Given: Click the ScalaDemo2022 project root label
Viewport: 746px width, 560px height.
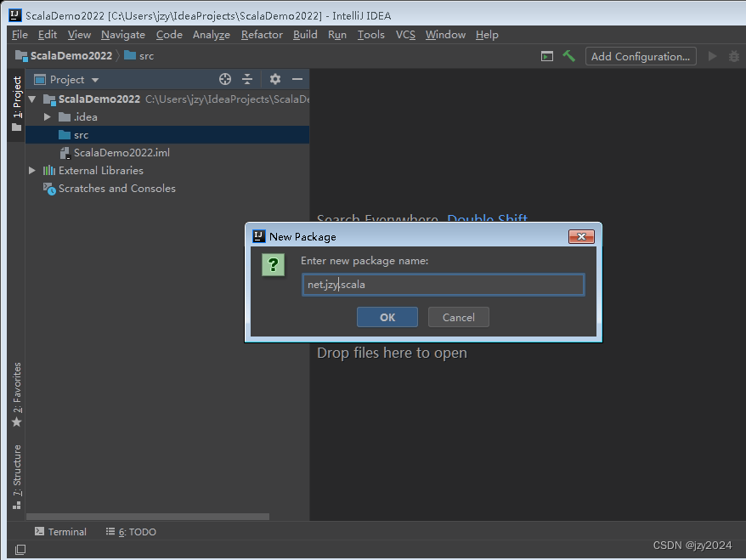Looking at the screenshot, I should [99, 99].
